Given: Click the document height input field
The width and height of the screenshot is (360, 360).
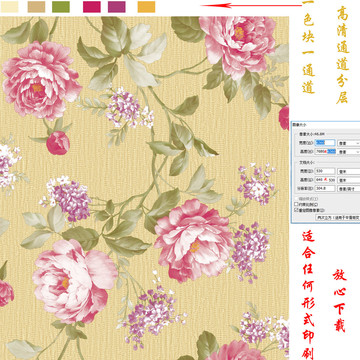Looking at the screenshot, I should 325,180.
